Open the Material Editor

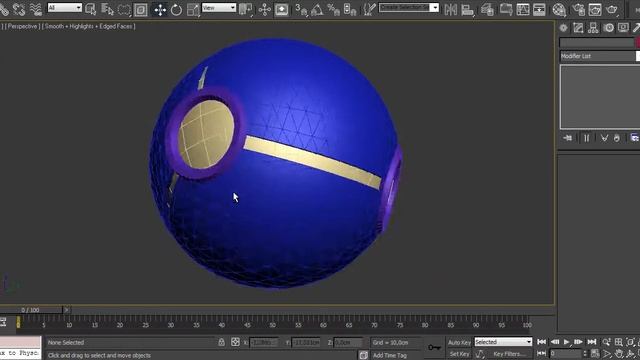[559, 9]
